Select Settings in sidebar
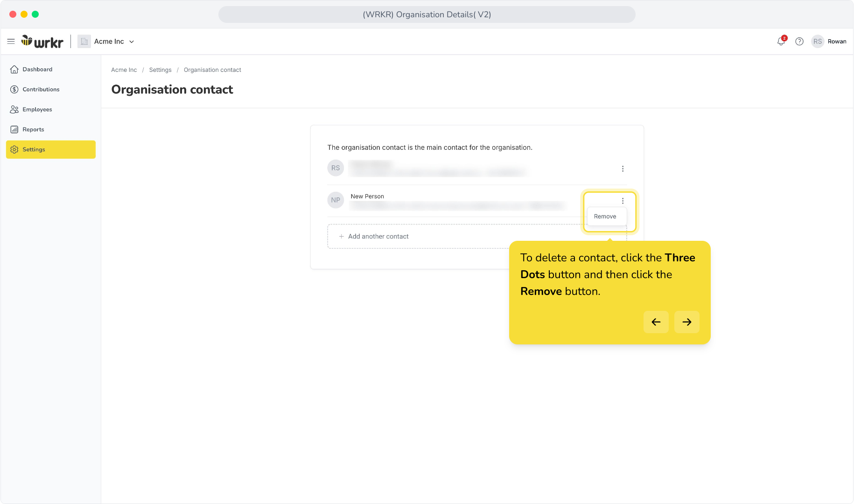Viewport: 854px width, 504px height. click(51, 150)
